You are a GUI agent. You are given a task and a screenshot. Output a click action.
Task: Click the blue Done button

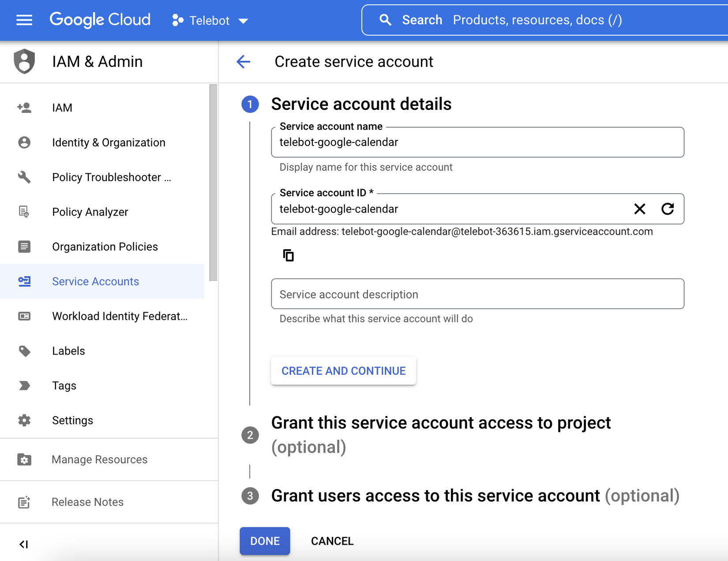[265, 541]
